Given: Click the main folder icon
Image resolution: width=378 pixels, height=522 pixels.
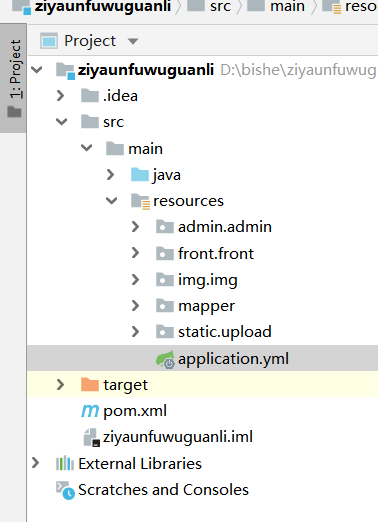Looking at the screenshot, I should pyautogui.click(x=115, y=148).
